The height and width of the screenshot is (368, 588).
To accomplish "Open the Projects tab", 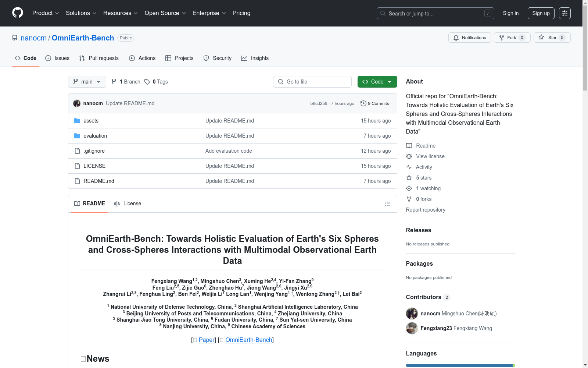I will point(179,58).
